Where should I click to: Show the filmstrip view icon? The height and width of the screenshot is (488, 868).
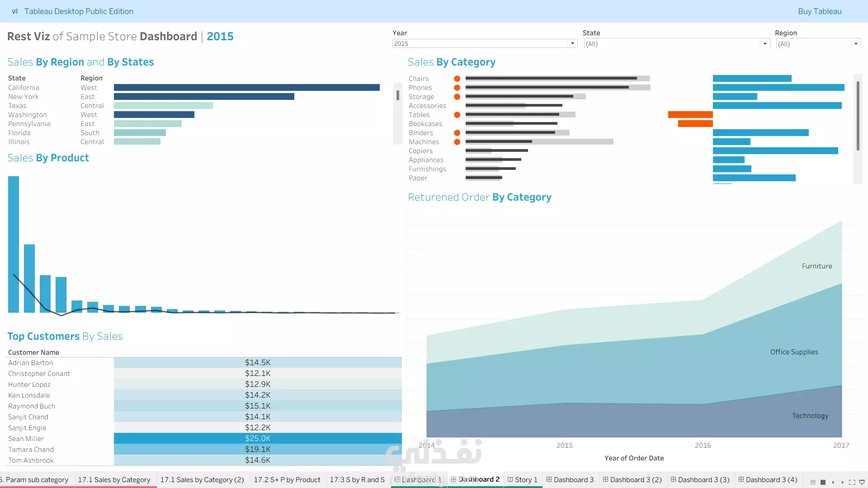[813, 483]
